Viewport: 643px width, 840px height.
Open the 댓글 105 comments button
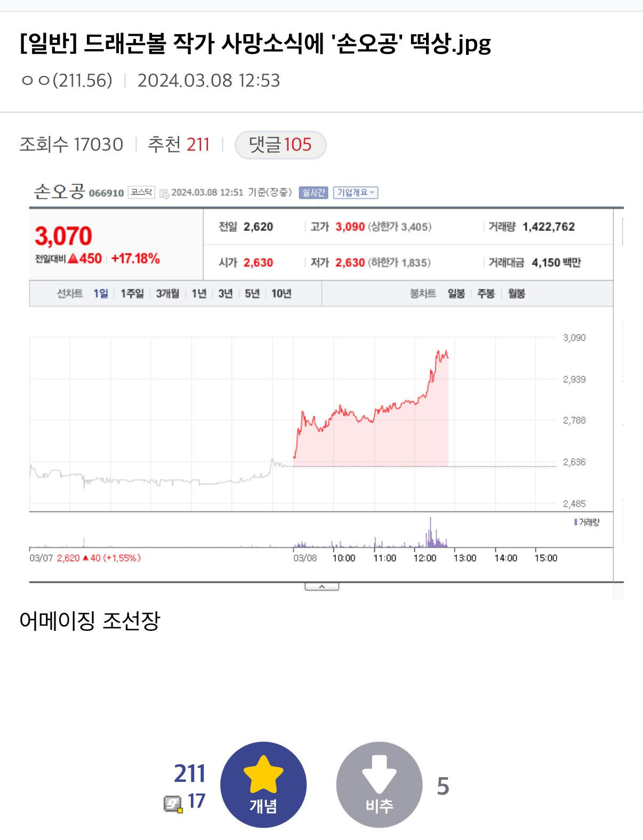pos(280,145)
